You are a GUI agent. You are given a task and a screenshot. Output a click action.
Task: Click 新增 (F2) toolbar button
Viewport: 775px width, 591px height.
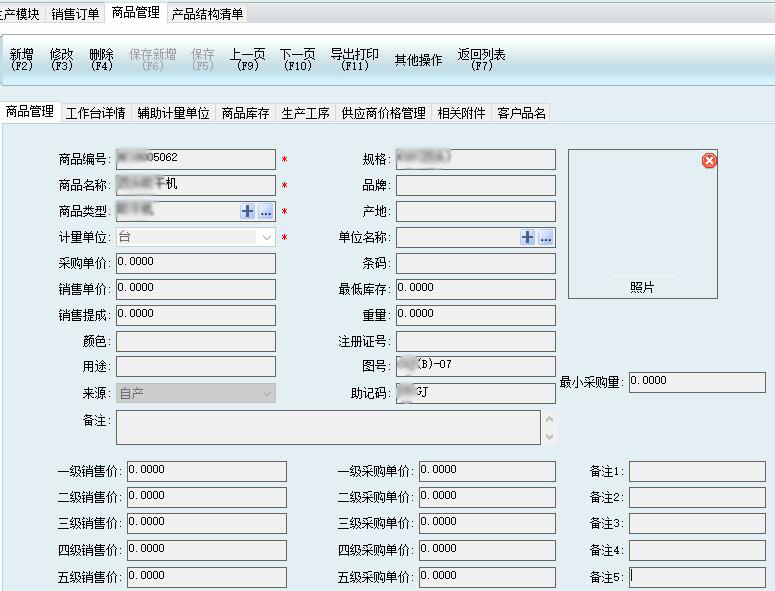click(x=21, y=60)
